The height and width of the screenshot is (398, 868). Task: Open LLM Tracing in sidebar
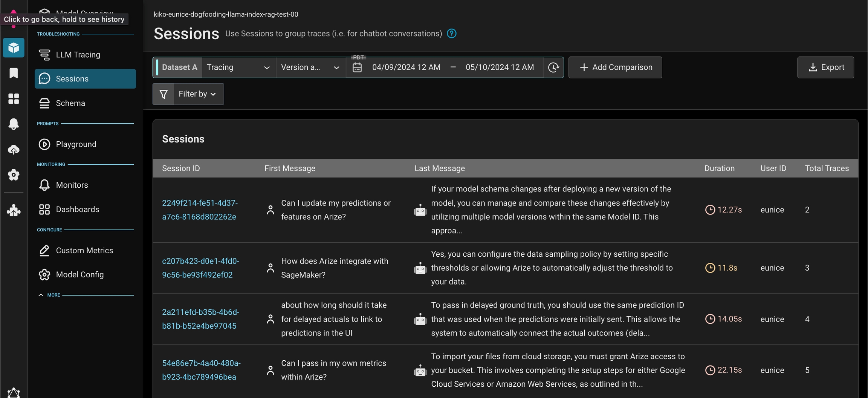click(85, 55)
